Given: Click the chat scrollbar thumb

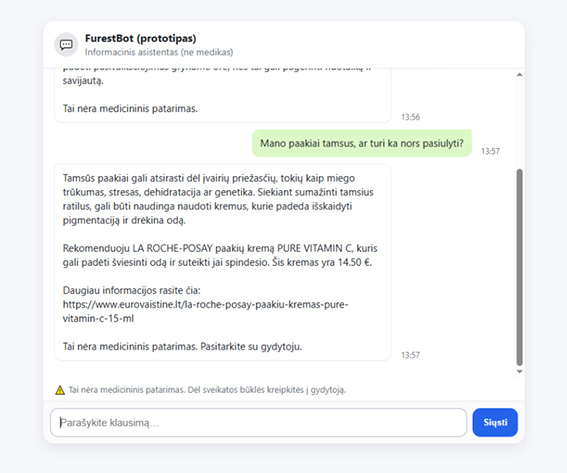Looking at the screenshot, I should [519, 268].
